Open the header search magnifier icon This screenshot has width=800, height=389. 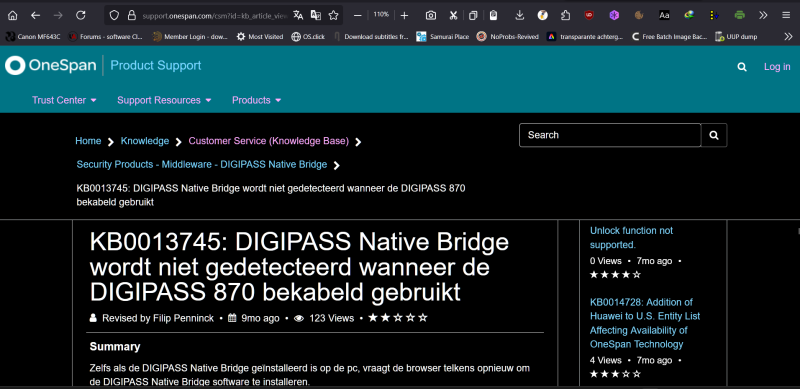(742, 67)
